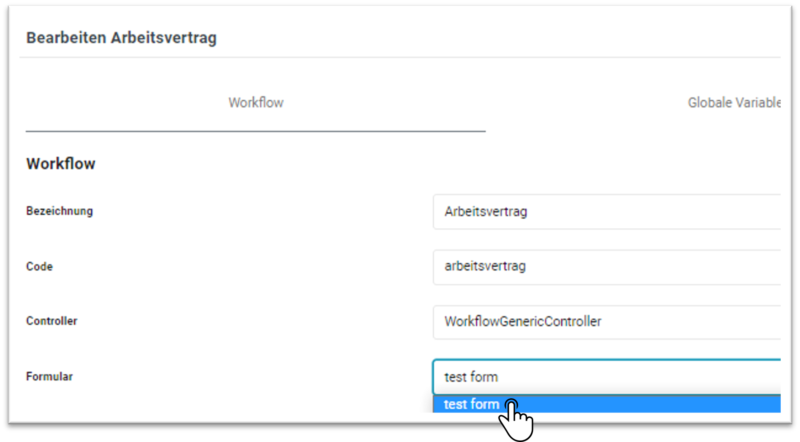Click the Controller field label
Viewport: 800px width, 442px height.
point(52,321)
